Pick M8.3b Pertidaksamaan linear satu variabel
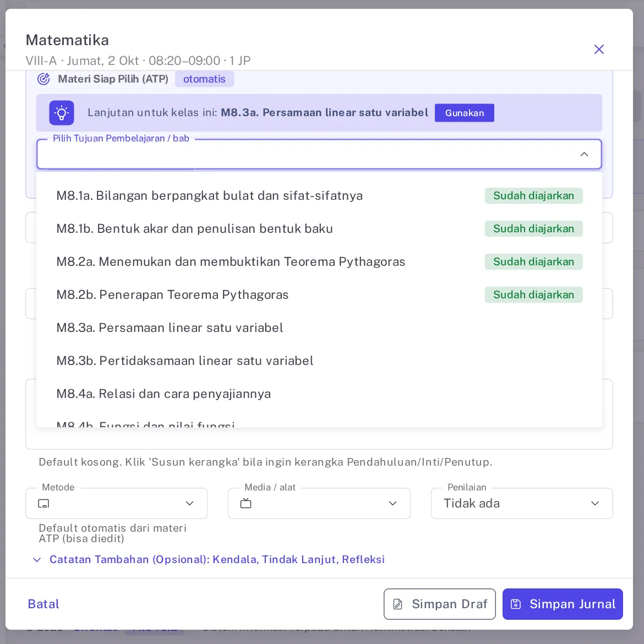The height and width of the screenshot is (644, 644). point(319,361)
